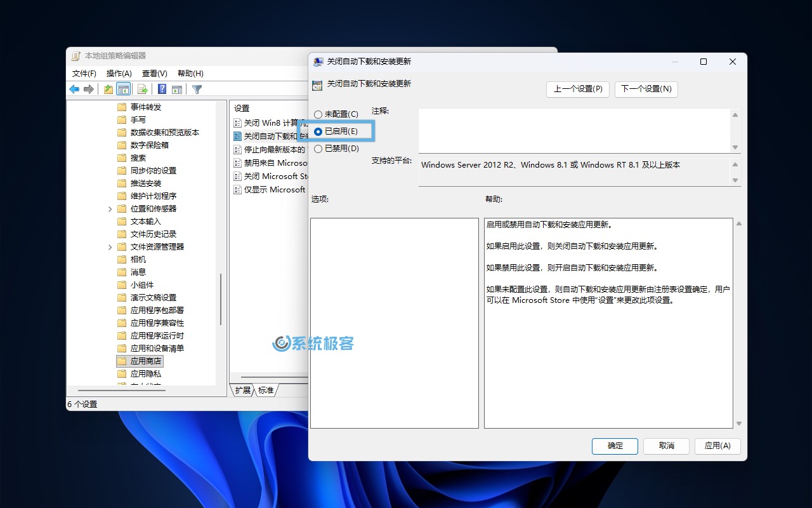Open the 查看 menu
The height and width of the screenshot is (508, 812).
click(x=154, y=73)
